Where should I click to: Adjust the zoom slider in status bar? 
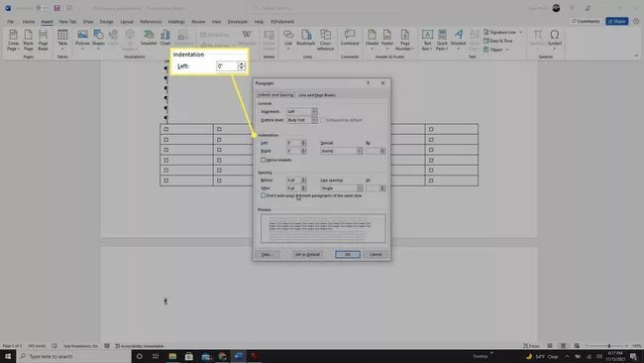[x=609, y=346]
